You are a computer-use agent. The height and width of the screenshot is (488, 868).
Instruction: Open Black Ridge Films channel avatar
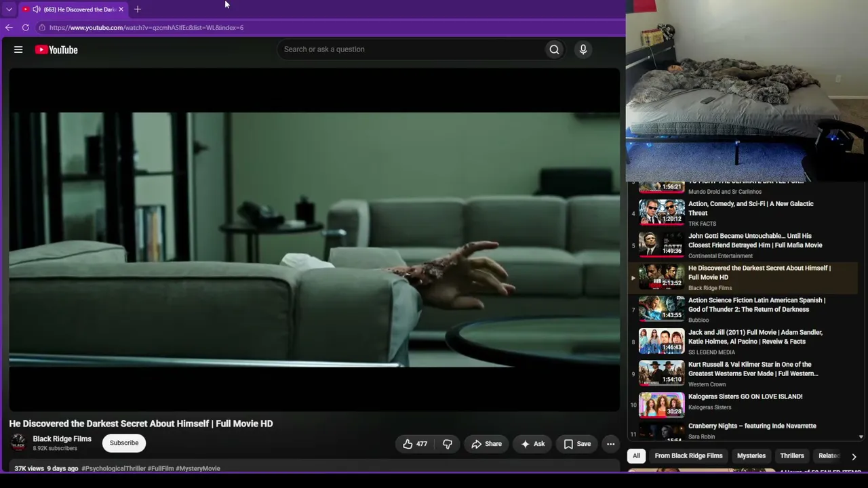click(x=18, y=443)
